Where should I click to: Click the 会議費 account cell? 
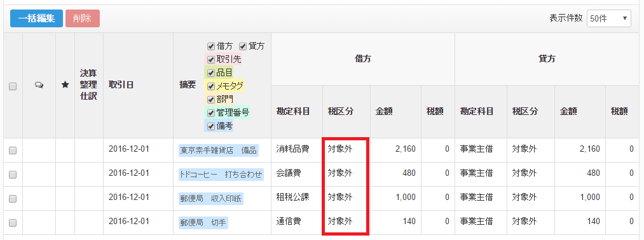[x=289, y=173]
